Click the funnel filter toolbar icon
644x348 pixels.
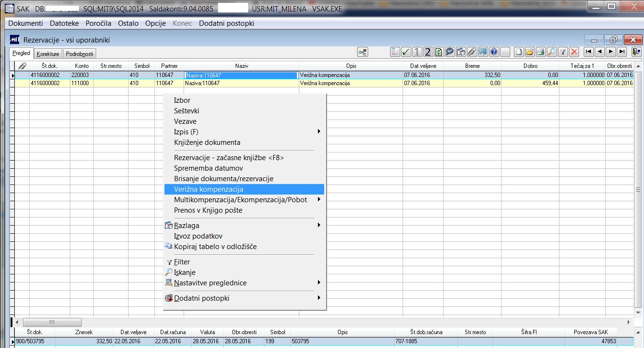[563, 52]
